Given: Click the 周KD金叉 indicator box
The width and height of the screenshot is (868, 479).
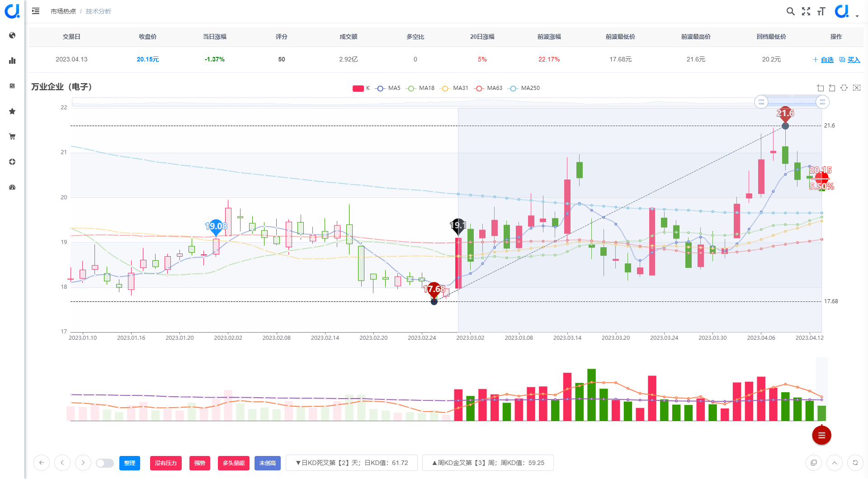Looking at the screenshot, I should (488, 463).
